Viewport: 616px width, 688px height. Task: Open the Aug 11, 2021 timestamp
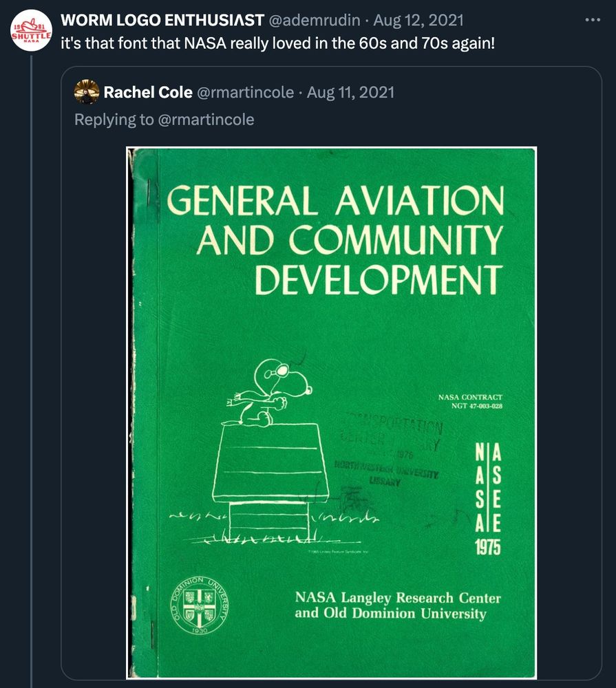351,92
